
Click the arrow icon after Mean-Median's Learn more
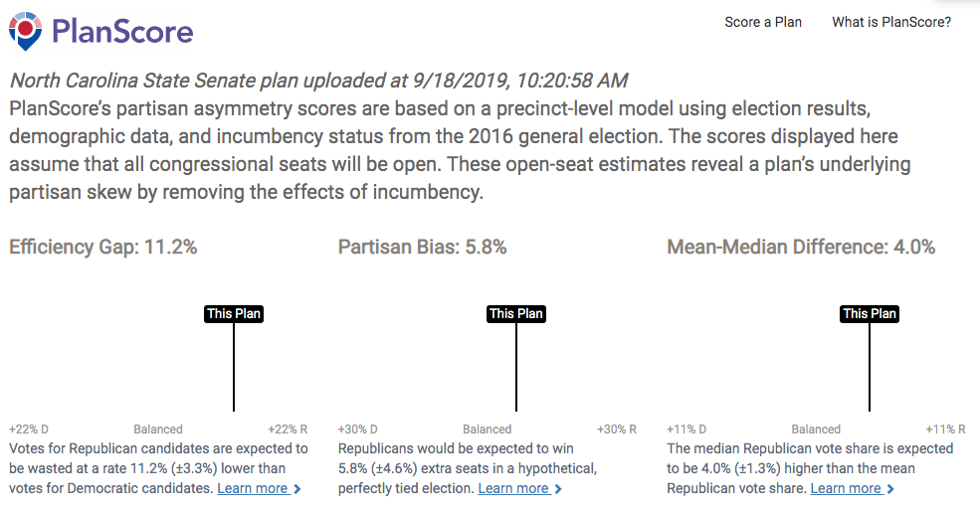click(x=890, y=489)
